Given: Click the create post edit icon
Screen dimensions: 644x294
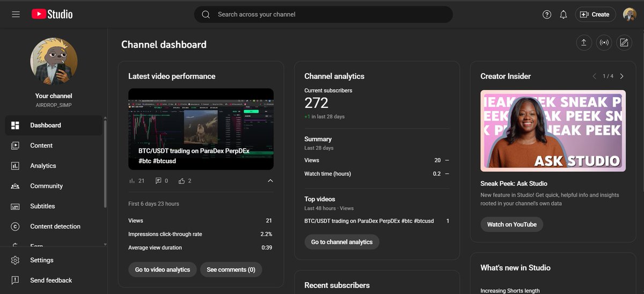Looking at the screenshot, I should click(624, 43).
